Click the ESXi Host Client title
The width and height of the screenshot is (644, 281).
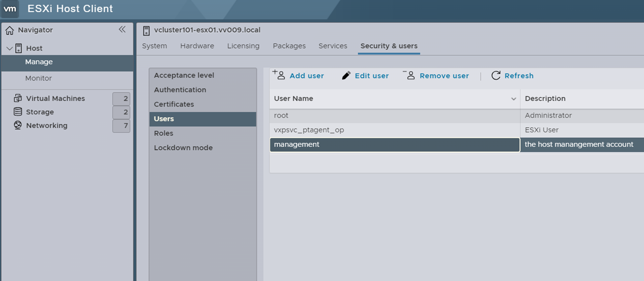(x=70, y=9)
